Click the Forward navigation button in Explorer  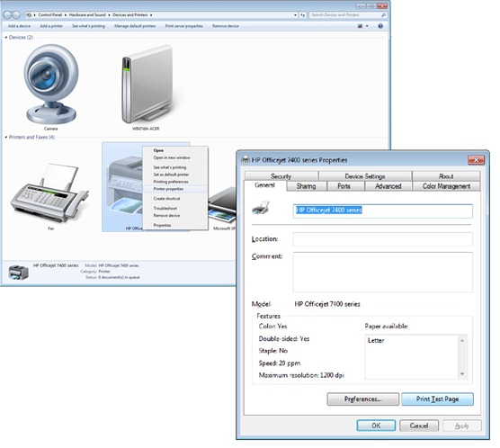pos(16,15)
